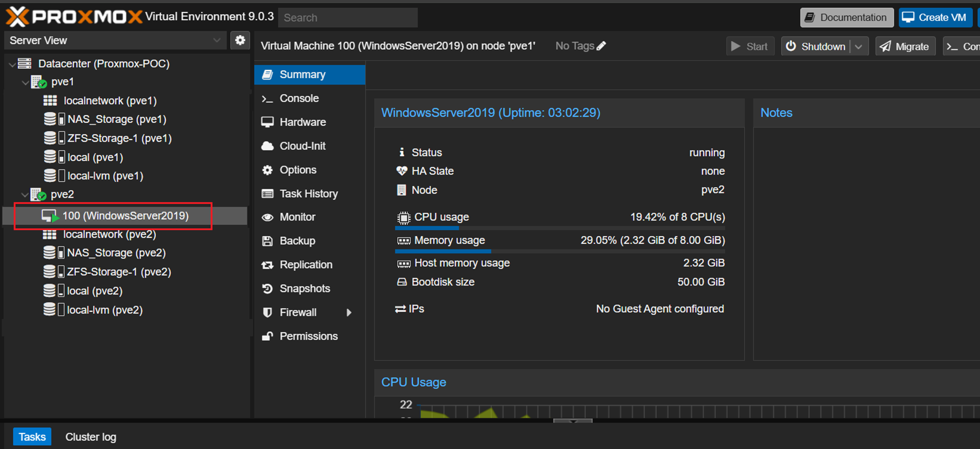Click the pencil icon to edit tags

click(x=602, y=46)
